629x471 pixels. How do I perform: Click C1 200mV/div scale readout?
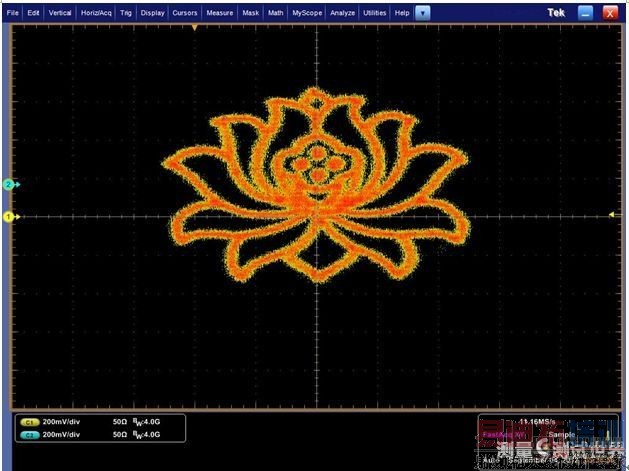coord(61,422)
